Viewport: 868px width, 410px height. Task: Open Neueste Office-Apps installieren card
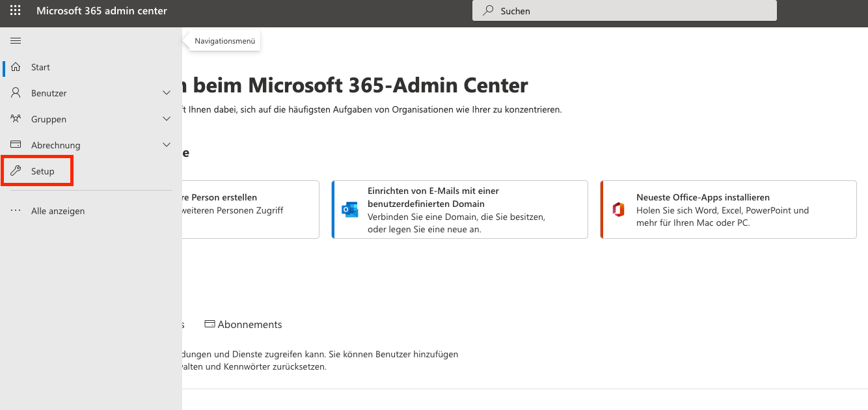point(727,210)
